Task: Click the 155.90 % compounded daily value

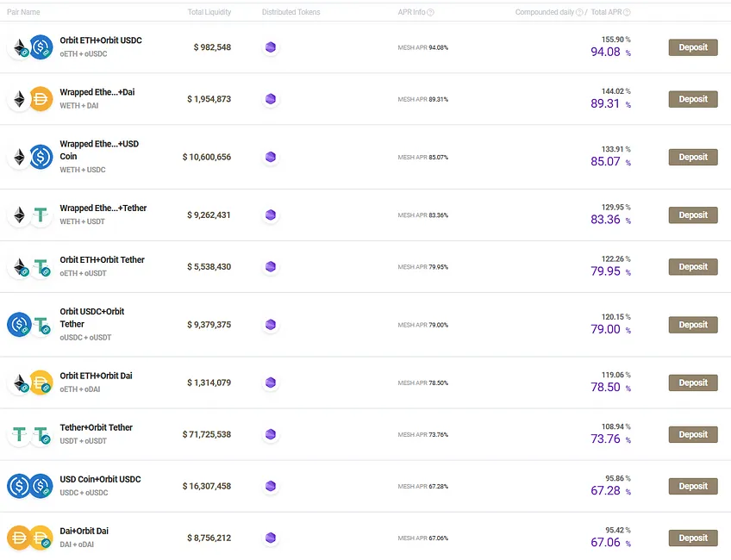Action: (x=615, y=40)
